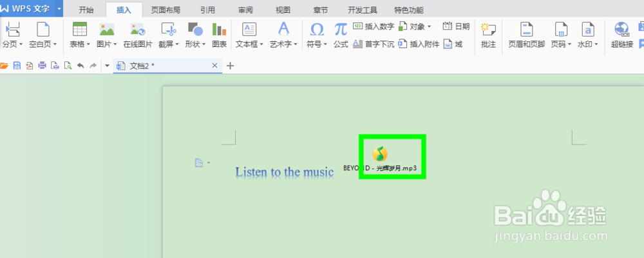Insert a 域 field

453,44
